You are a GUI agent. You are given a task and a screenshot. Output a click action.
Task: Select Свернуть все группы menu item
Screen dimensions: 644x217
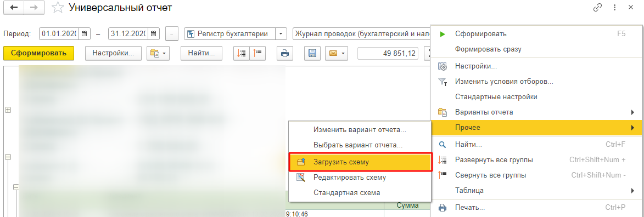point(536,175)
